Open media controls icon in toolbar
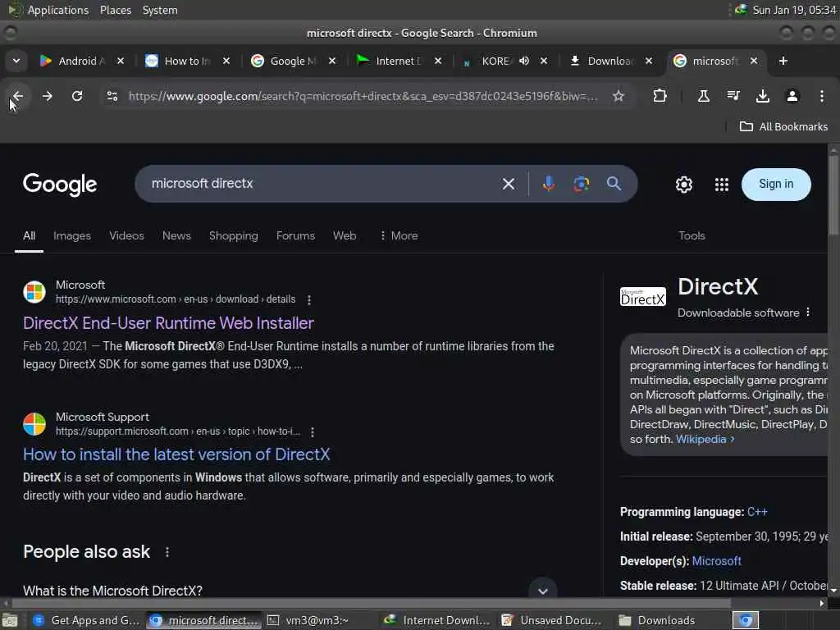 tap(733, 96)
